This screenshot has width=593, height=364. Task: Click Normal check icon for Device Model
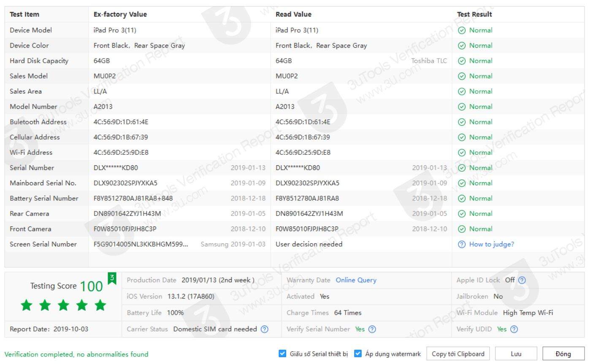pos(462,30)
